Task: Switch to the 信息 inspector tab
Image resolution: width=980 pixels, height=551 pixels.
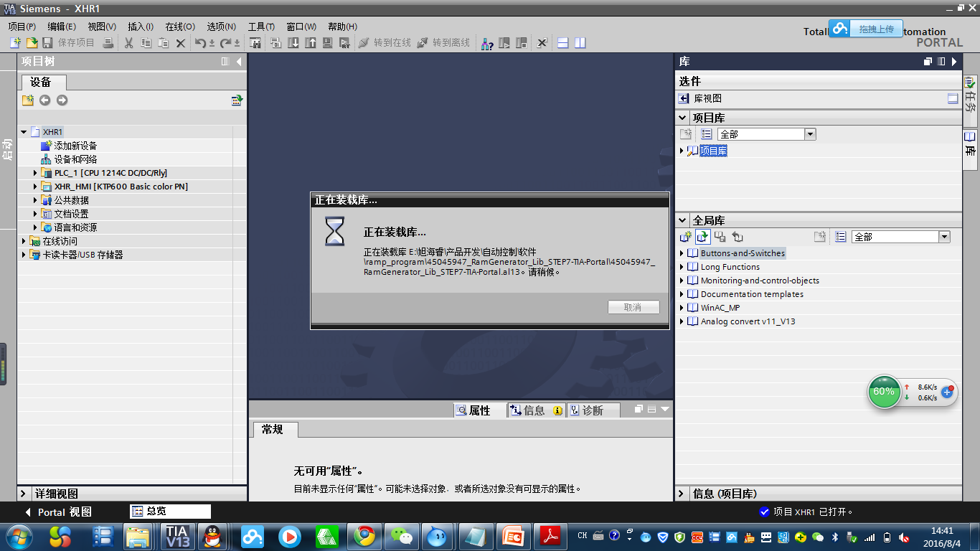Action: [536, 410]
